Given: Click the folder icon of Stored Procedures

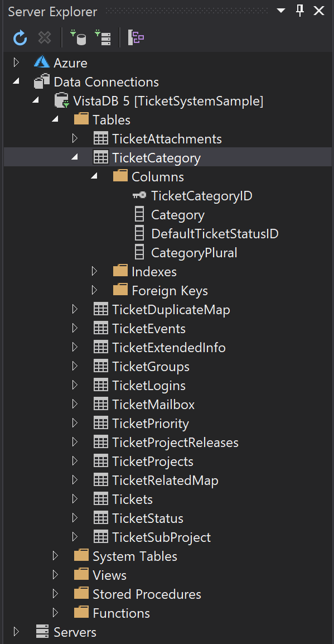Looking at the screenshot, I should [x=81, y=594].
